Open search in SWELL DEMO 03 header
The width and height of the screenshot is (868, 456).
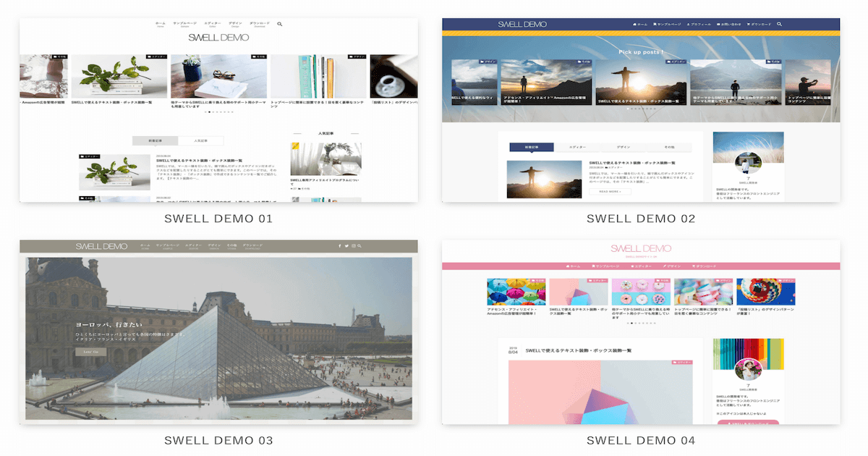click(x=359, y=246)
